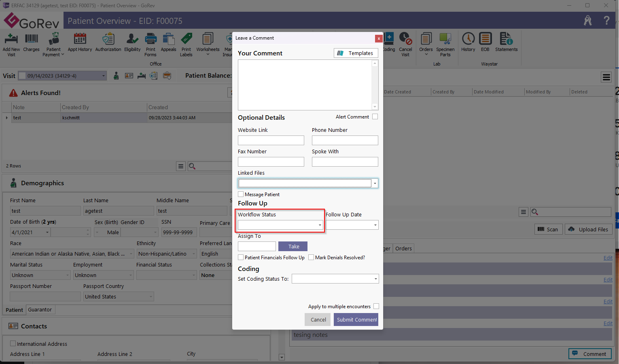Open the Worksheets tool
Viewport: 619px width, 364px height.
[208, 44]
